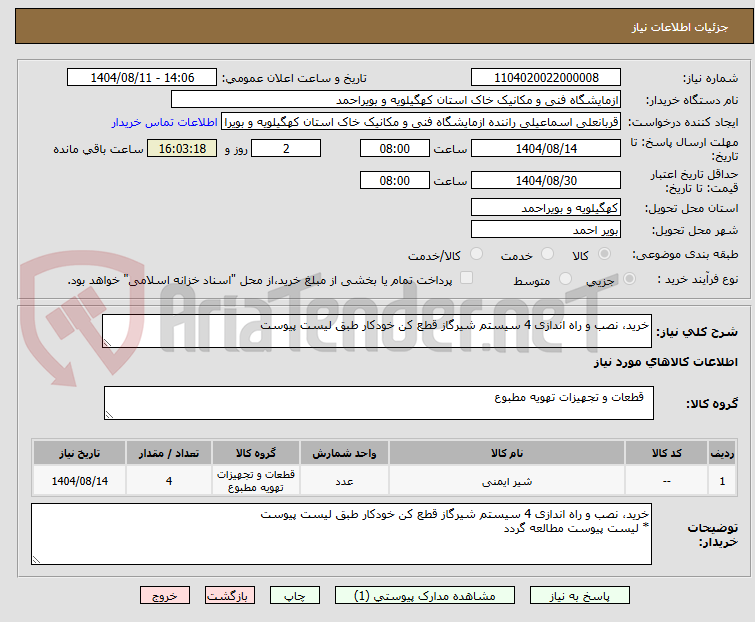The height and width of the screenshot is (622, 755).
Task: Click the quantity cell showing 4
Action: (169, 481)
